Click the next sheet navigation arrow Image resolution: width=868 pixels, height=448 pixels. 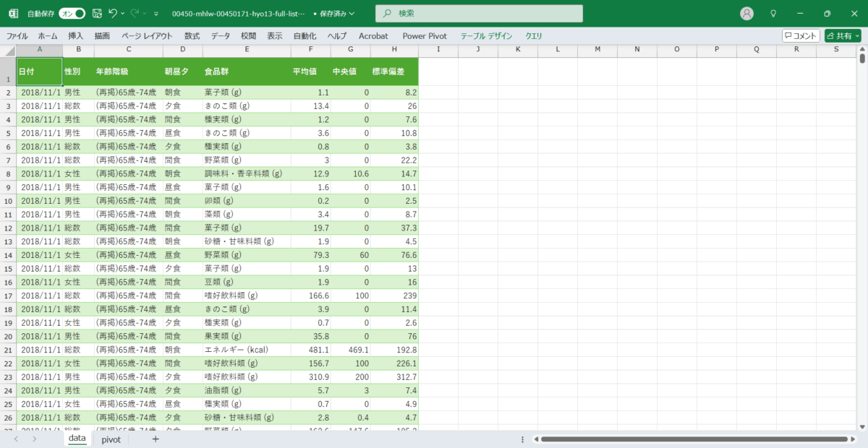[34, 439]
